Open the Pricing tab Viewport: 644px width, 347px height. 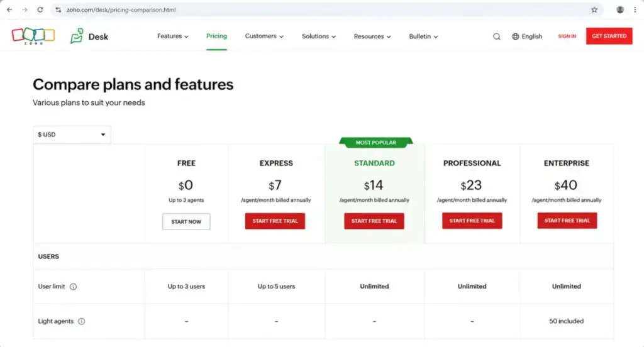point(216,36)
